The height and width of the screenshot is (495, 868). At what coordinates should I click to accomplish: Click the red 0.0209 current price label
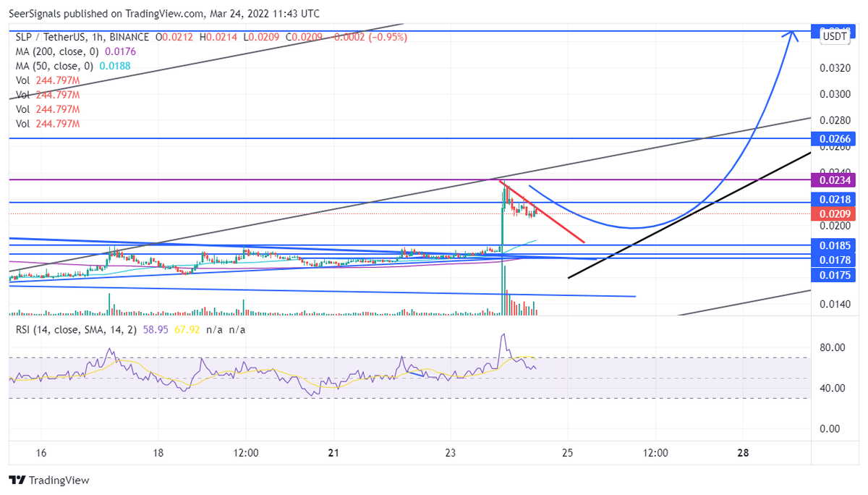pyautogui.click(x=835, y=213)
